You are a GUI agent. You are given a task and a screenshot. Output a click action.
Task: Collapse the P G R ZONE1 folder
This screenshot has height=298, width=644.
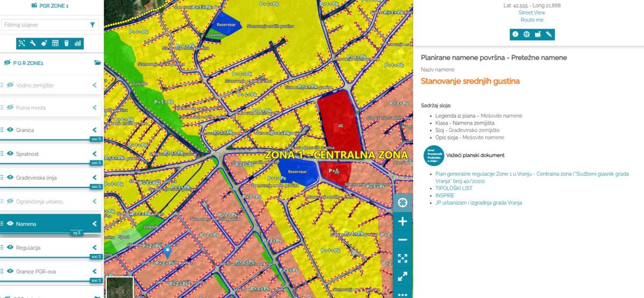click(x=97, y=63)
